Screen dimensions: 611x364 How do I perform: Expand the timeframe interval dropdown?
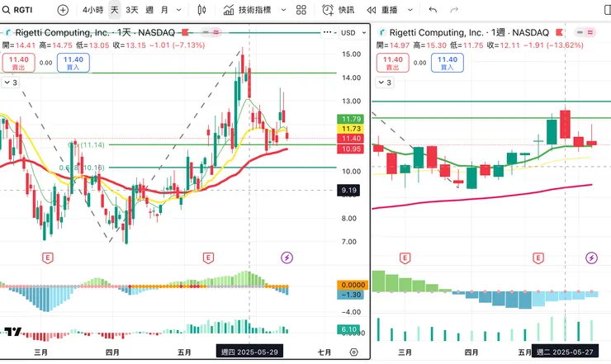coord(179,10)
